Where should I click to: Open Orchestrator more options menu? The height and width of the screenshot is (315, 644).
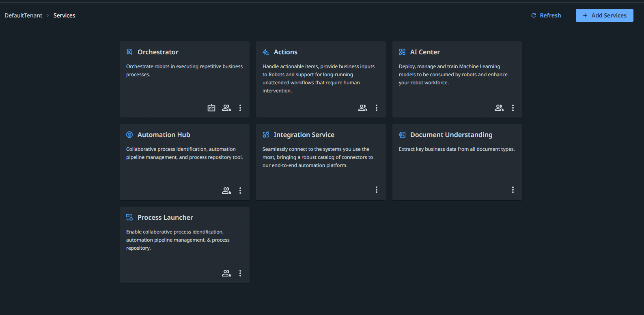point(240,108)
